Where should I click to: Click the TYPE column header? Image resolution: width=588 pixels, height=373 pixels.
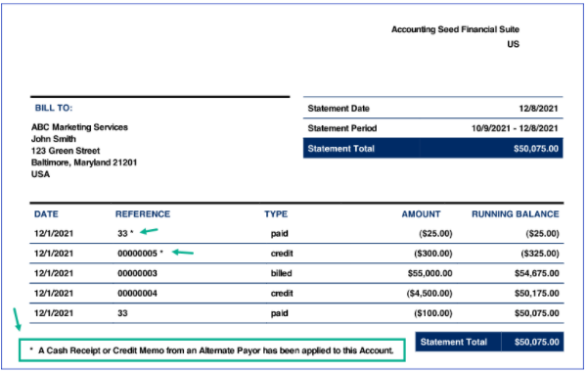click(x=276, y=214)
